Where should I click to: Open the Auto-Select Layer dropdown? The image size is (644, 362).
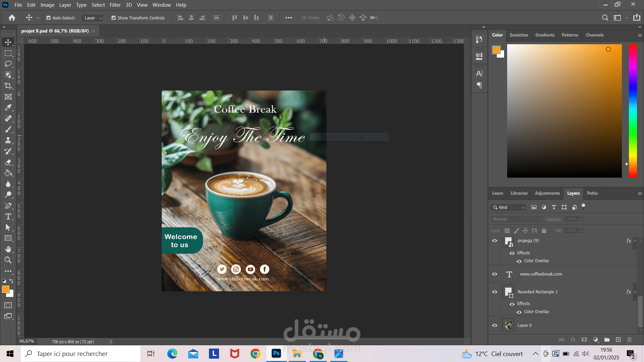point(93,18)
